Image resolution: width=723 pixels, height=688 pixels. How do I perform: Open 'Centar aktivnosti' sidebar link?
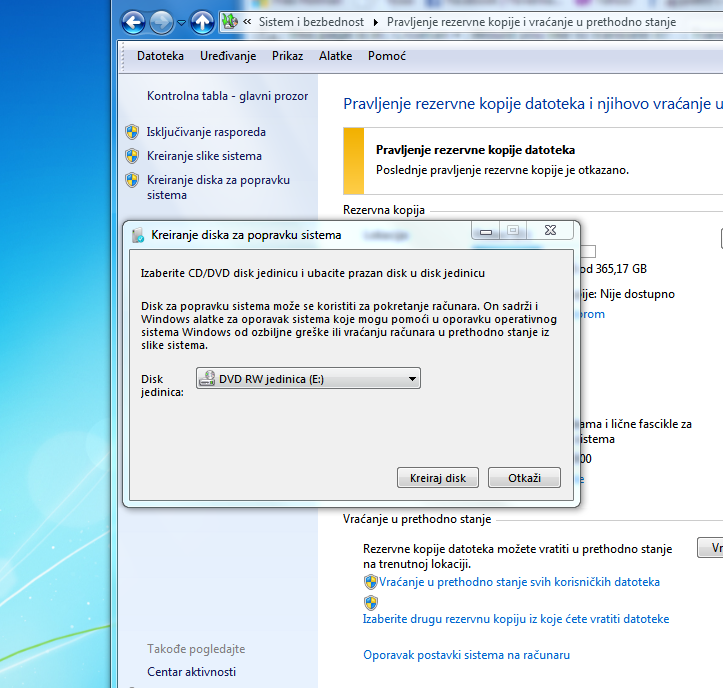click(x=191, y=672)
